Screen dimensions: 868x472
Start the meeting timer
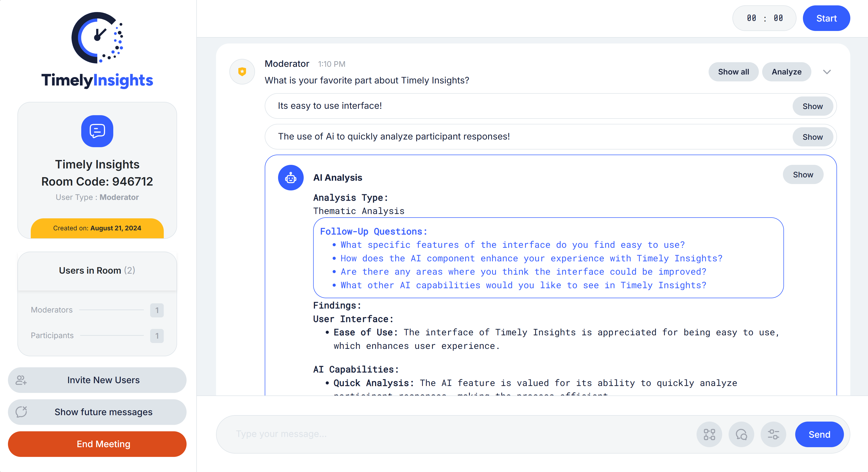[826, 18]
